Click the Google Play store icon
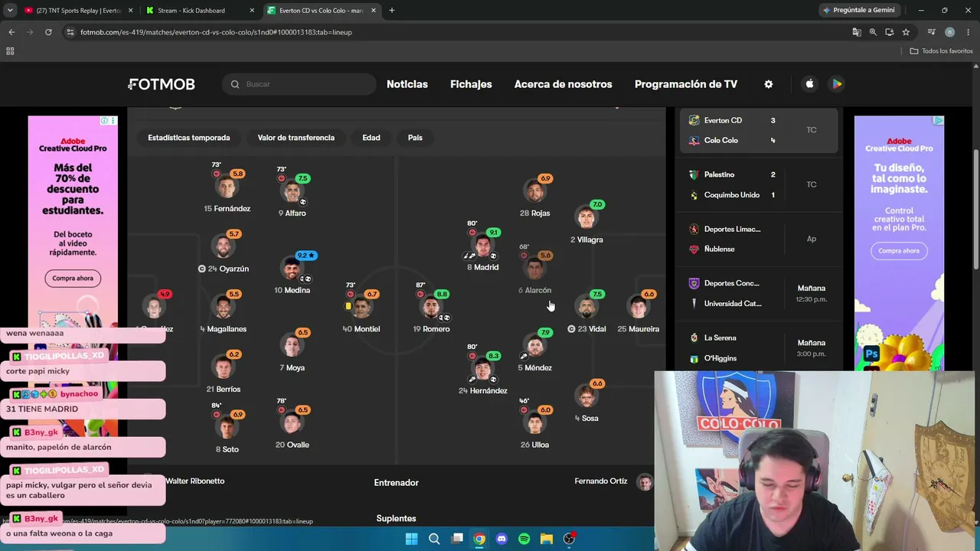This screenshot has width=980, height=551. (837, 84)
